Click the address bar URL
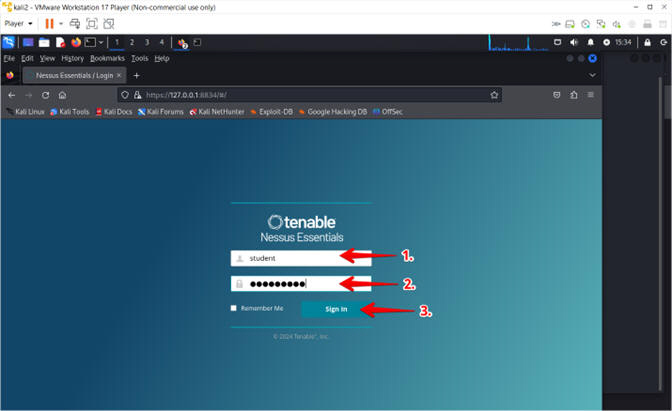 [186, 95]
